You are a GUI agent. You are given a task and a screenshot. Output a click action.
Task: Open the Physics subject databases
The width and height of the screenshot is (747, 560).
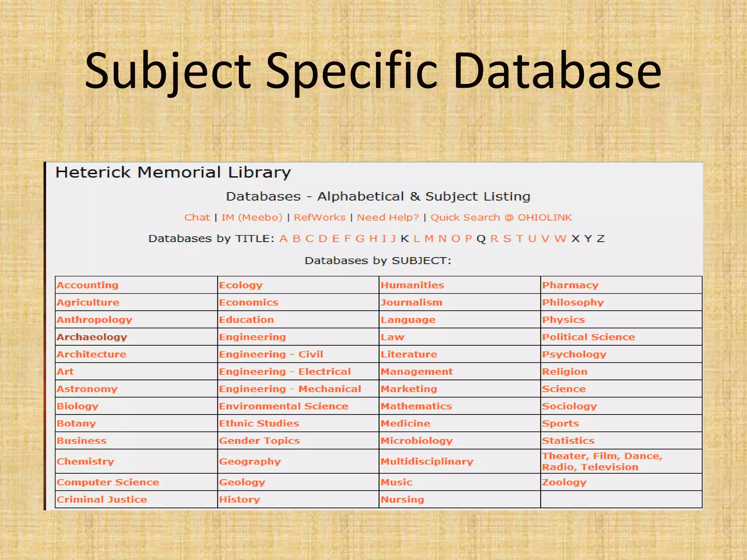[564, 320]
